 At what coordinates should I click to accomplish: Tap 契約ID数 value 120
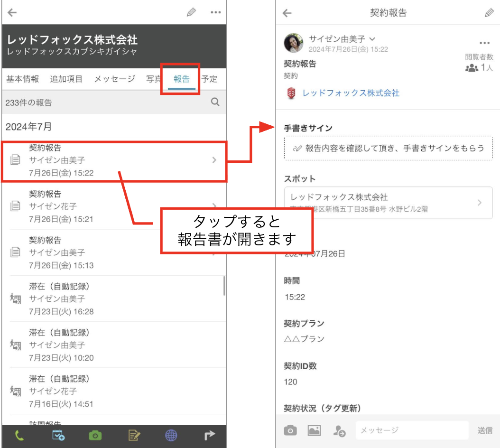pyautogui.click(x=290, y=382)
